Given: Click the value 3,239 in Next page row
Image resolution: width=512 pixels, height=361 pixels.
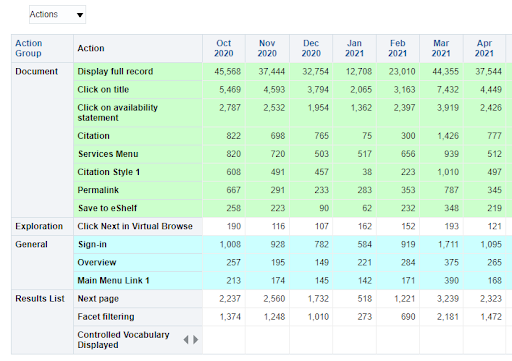Looking at the screenshot, I should pyautogui.click(x=448, y=299).
